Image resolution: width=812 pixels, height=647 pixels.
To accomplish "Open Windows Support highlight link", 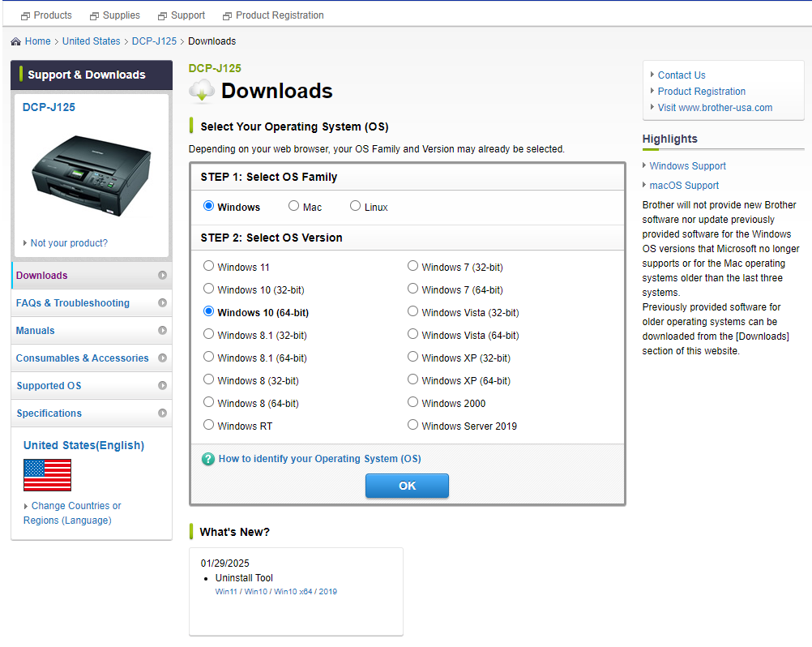I will click(x=688, y=165).
